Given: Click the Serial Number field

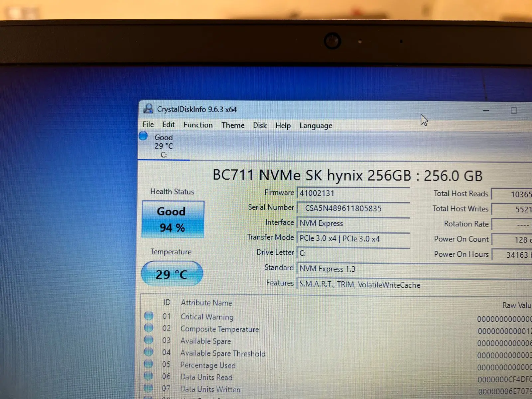Looking at the screenshot, I should click(x=353, y=208).
